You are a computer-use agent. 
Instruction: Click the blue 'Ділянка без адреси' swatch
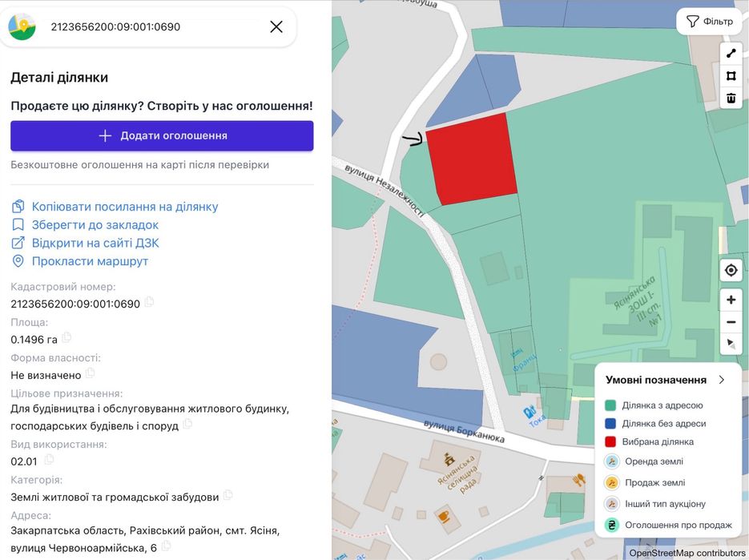[x=610, y=423]
